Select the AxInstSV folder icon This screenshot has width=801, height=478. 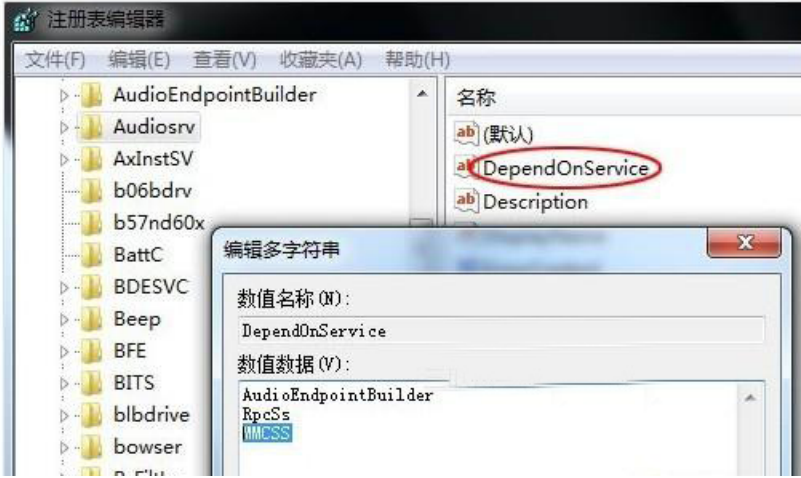[91, 159]
